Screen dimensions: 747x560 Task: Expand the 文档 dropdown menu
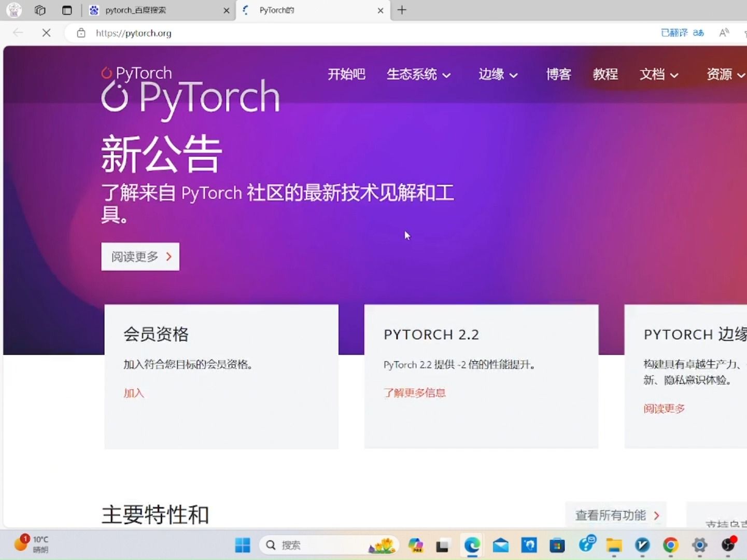659,75
